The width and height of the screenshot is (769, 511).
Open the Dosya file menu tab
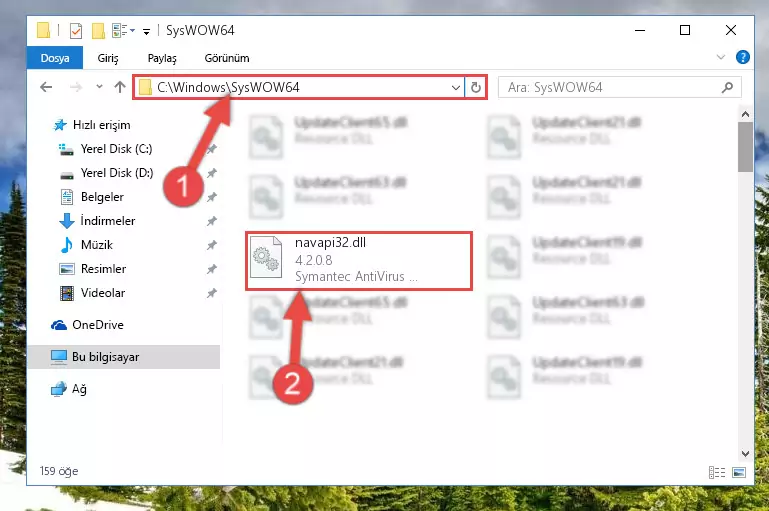click(x=55, y=58)
